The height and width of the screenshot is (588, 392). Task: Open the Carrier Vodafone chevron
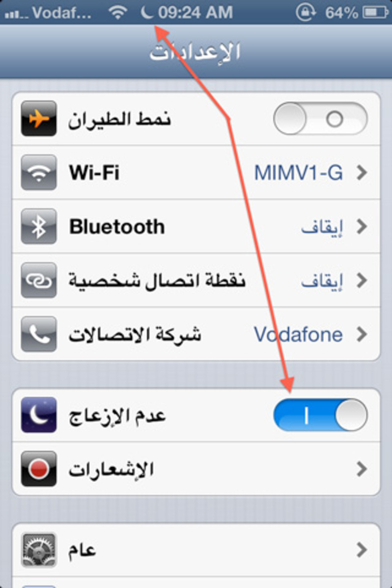[x=362, y=334]
